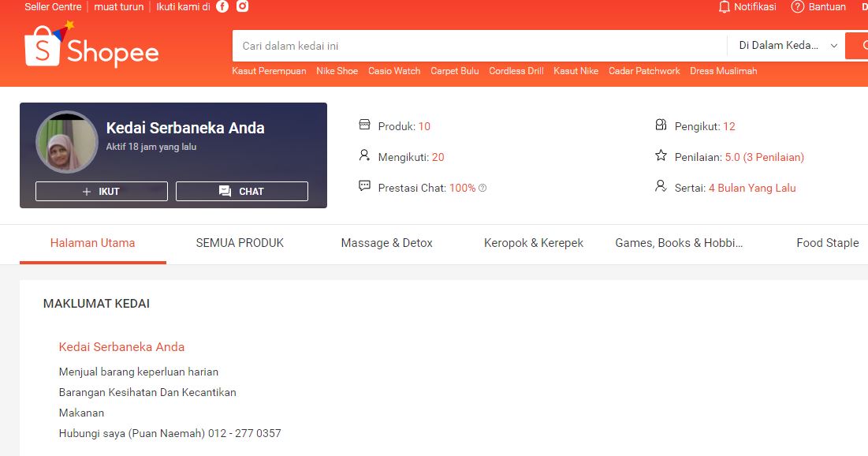
Task: Follow the shop using the IKUT button
Action: coord(101,191)
